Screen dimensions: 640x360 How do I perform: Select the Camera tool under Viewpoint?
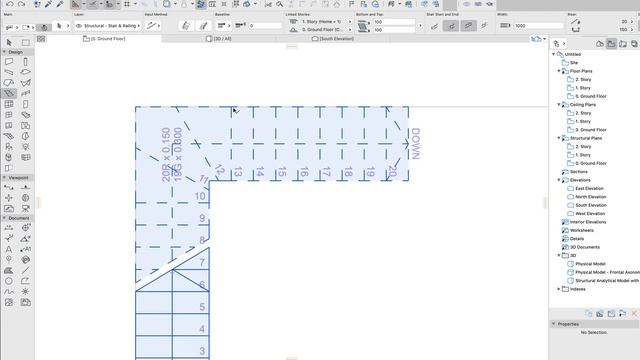(x=26, y=209)
